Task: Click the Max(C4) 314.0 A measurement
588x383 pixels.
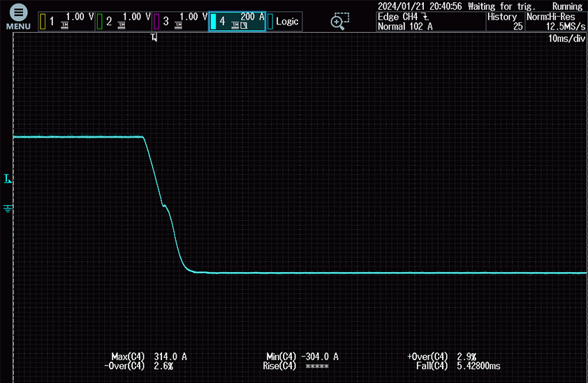Action: [149, 356]
